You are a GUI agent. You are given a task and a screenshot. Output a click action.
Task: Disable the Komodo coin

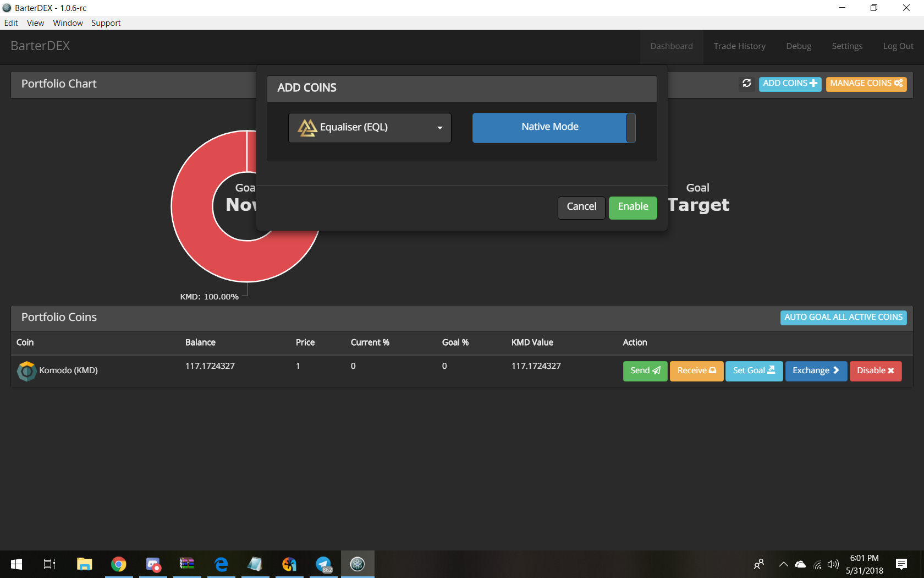click(x=875, y=371)
